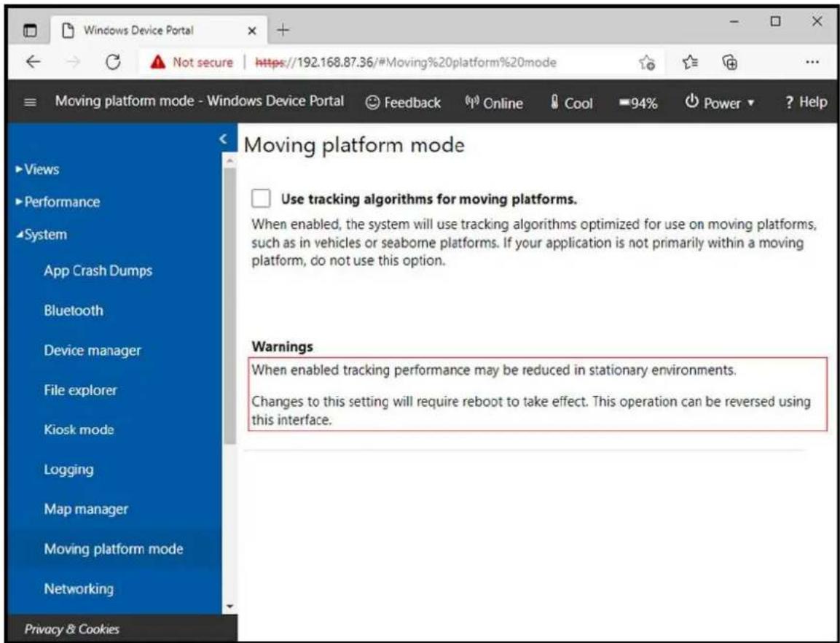Image resolution: width=840 pixels, height=643 pixels.
Task: Collapse the System section
Action: [x=42, y=234]
